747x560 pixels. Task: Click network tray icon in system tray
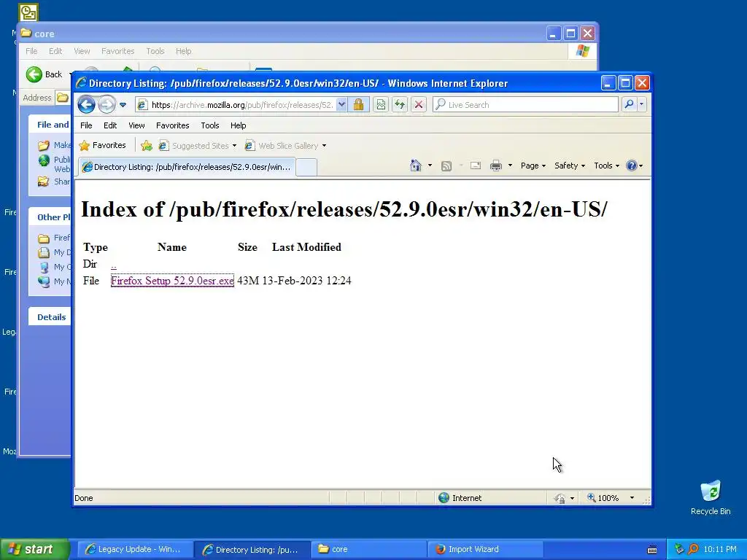pos(679,549)
